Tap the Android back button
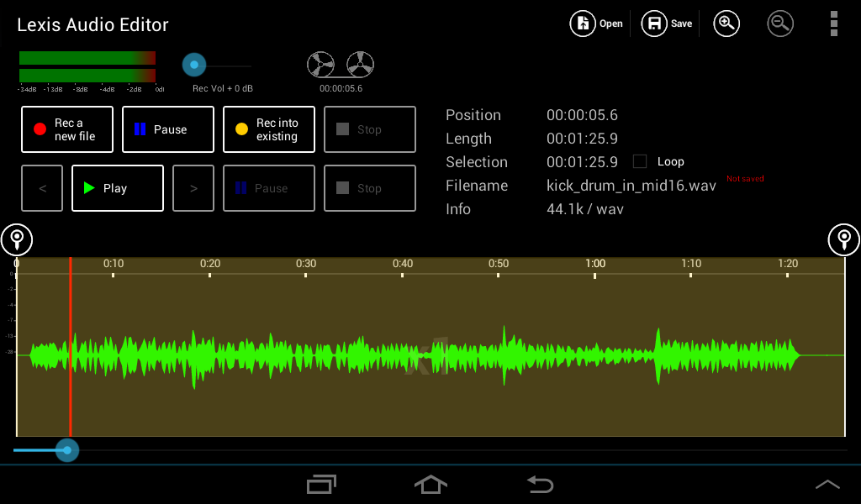861x504 pixels. 541,484
